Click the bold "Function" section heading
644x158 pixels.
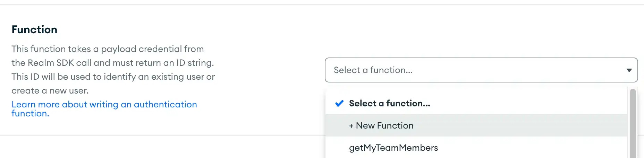point(34,30)
